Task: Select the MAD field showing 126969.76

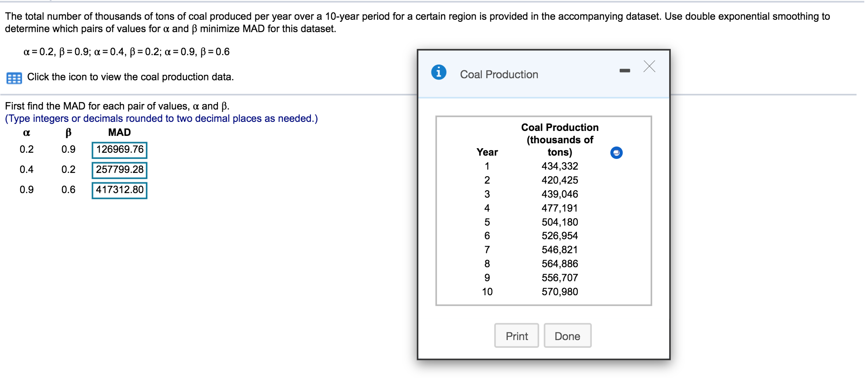Action: coord(119,149)
